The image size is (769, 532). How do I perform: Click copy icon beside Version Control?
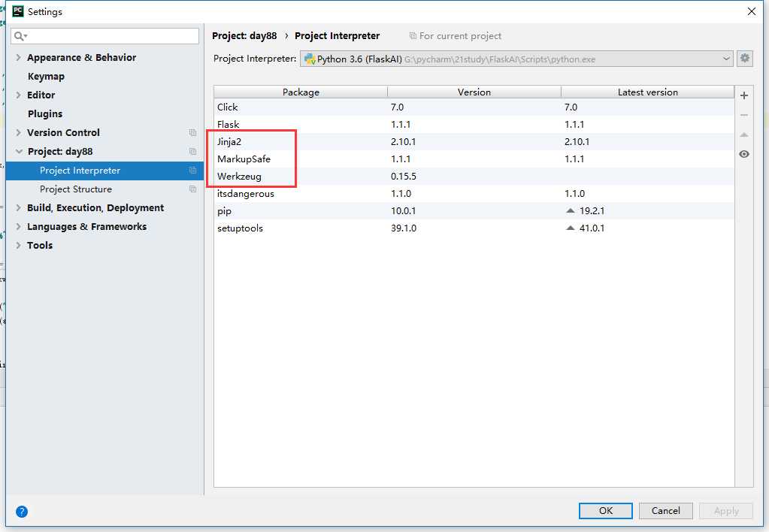[x=192, y=133]
